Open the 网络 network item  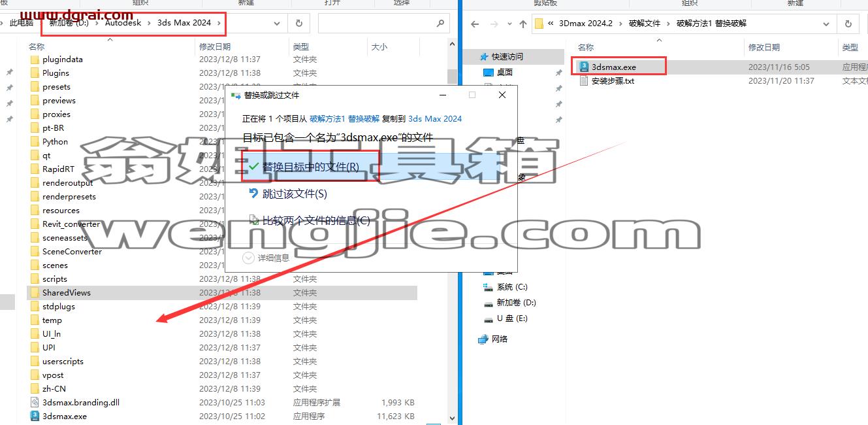click(500, 339)
